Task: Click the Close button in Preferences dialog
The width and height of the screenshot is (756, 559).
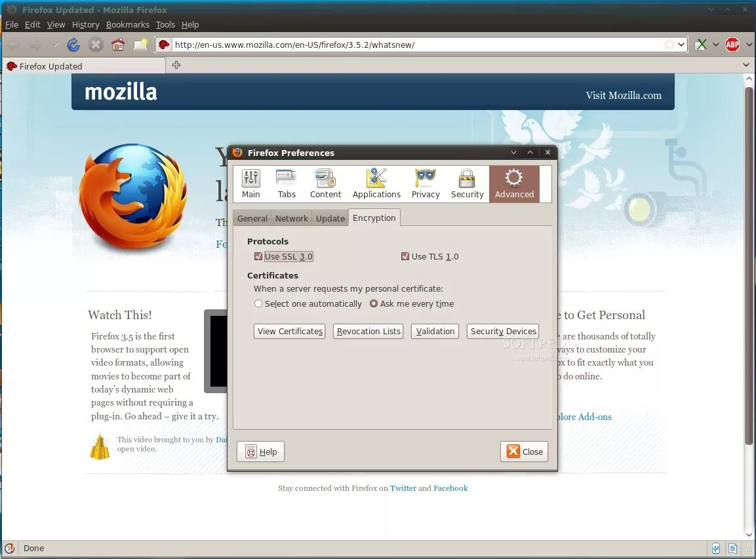Action: [525, 452]
